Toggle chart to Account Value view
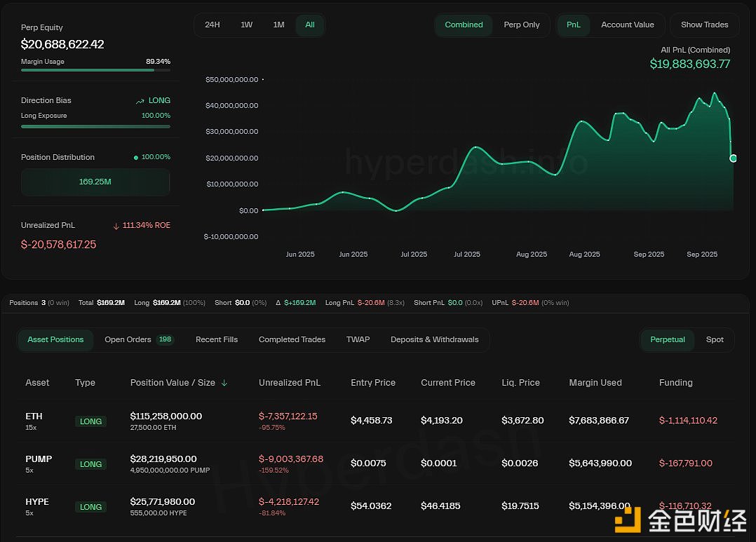 tap(627, 25)
